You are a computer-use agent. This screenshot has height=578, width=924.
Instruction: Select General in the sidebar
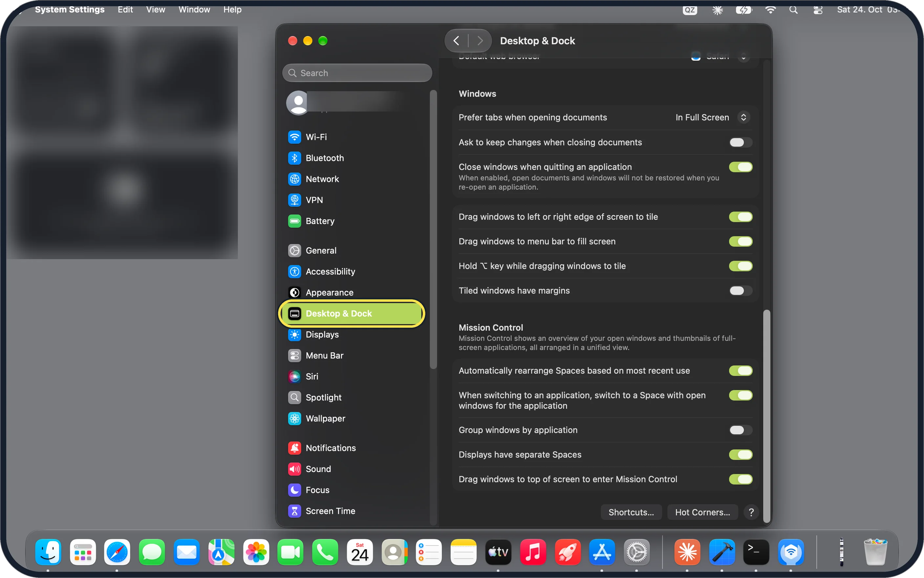(x=352, y=250)
